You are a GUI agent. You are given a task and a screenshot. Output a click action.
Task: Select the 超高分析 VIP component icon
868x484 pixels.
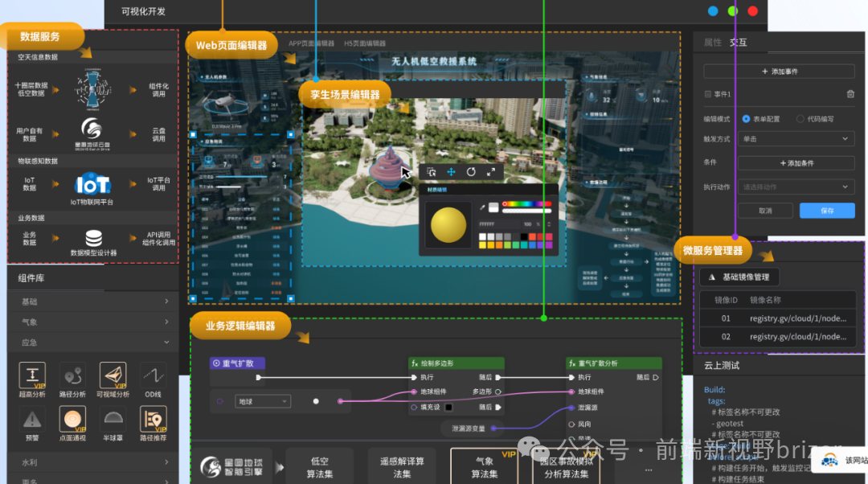32,375
